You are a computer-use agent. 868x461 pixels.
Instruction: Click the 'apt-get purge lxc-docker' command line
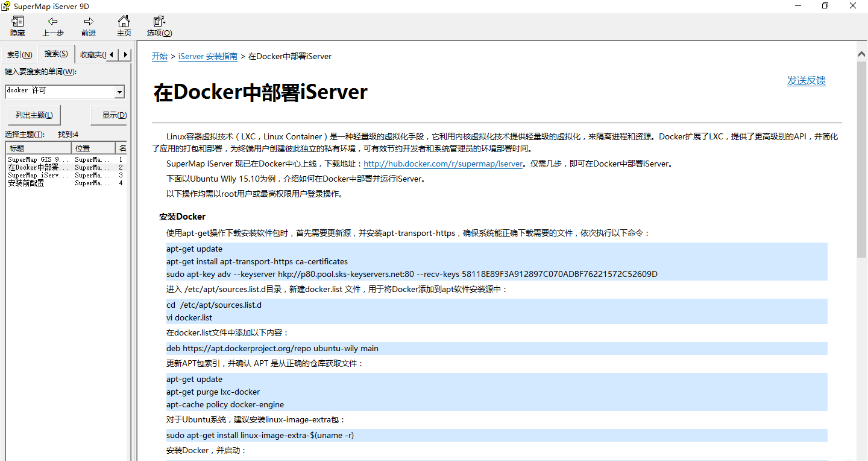(213, 392)
